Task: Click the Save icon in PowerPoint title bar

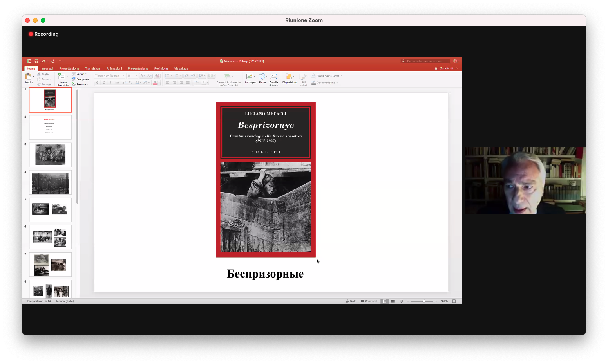Action: pos(36,61)
